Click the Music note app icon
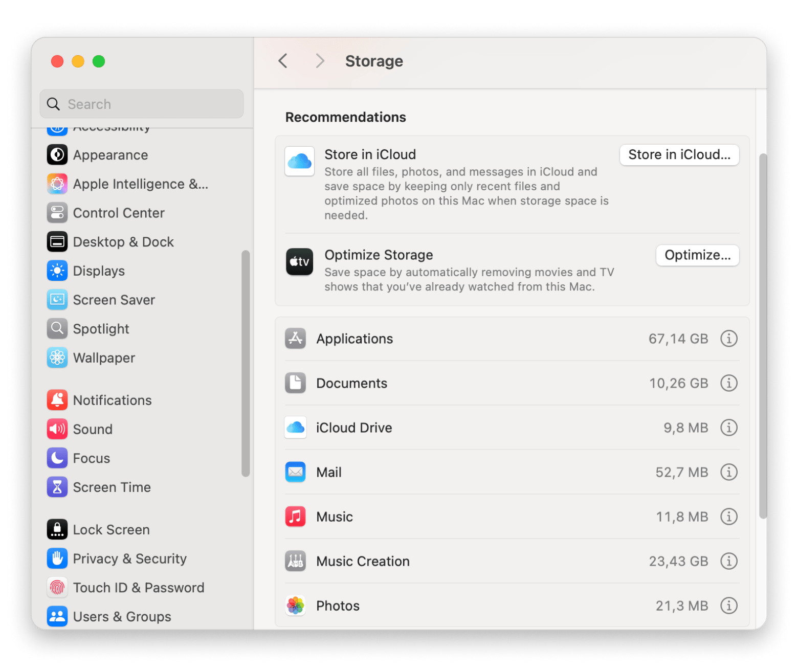This screenshot has height=672, width=798. tap(296, 517)
